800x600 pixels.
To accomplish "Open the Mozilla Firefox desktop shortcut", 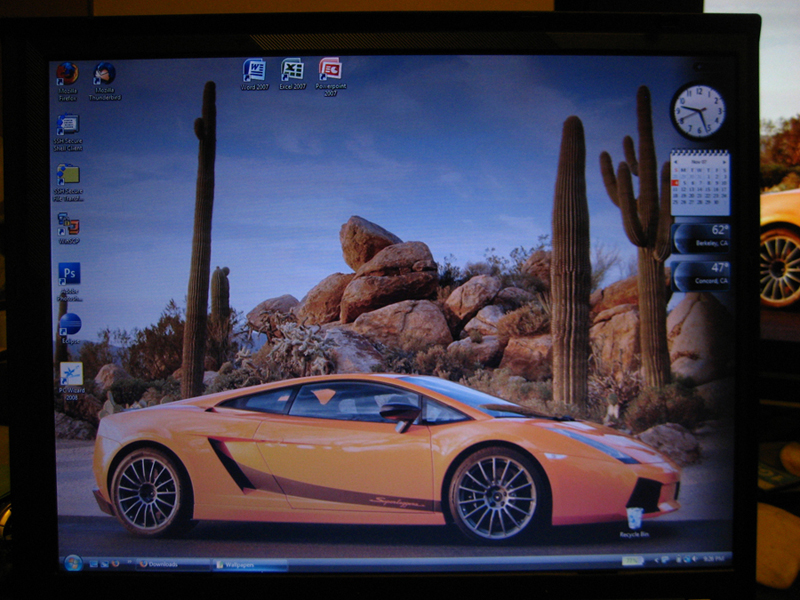I will click(x=67, y=81).
